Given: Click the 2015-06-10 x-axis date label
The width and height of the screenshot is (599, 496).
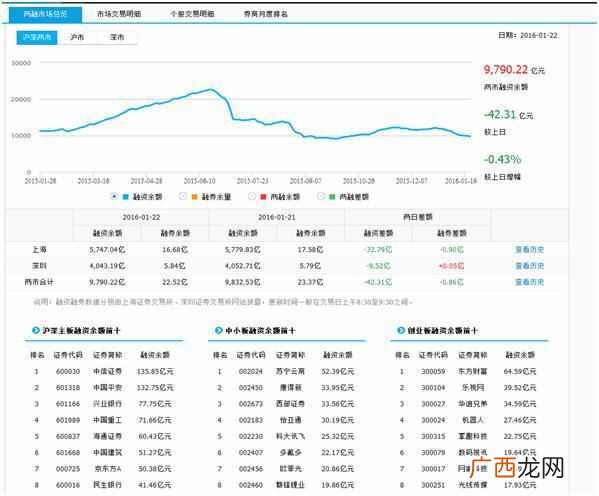Looking at the screenshot, I should (x=199, y=180).
